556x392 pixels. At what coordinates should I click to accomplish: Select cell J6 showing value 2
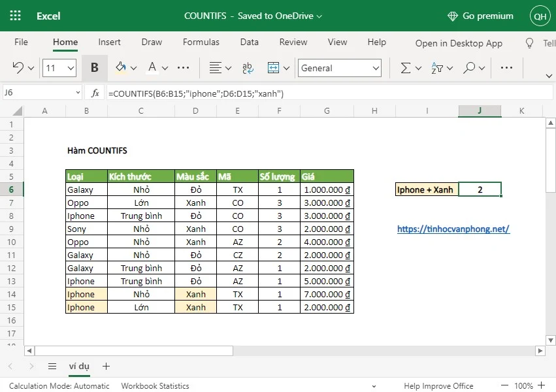(x=480, y=189)
